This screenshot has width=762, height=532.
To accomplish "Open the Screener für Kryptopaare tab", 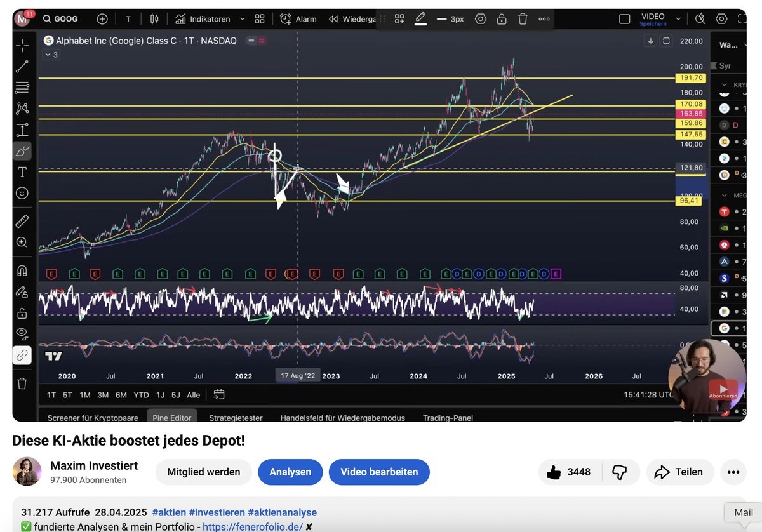I will [x=93, y=418].
